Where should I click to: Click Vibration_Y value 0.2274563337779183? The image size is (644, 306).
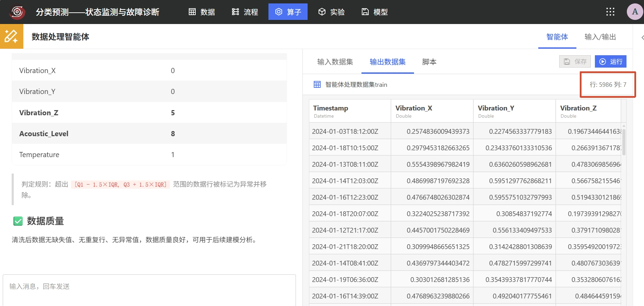[515, 131]
